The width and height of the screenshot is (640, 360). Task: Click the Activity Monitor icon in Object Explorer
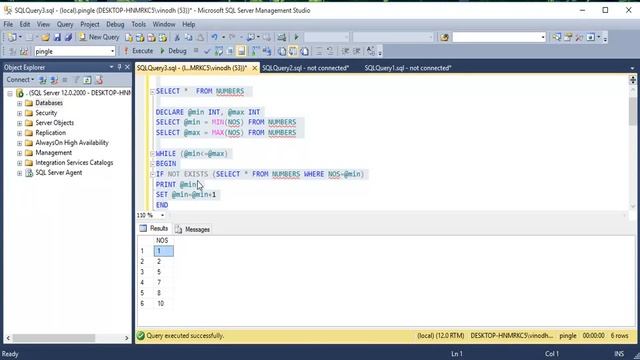(99, 80)
